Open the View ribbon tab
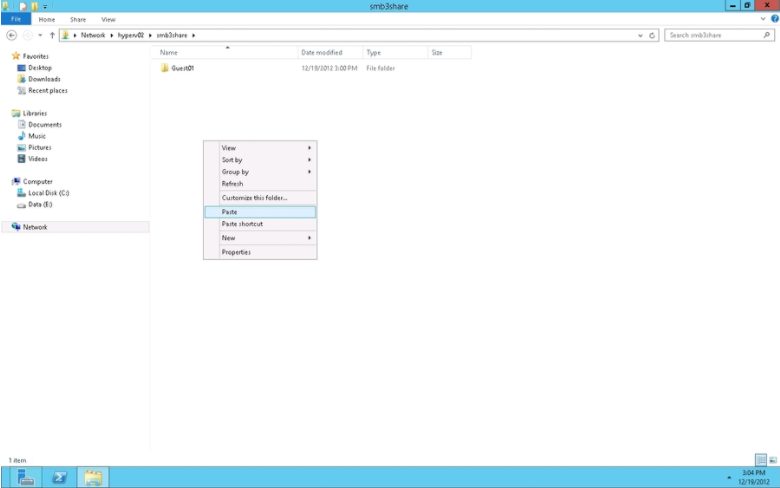This screenshot has width=780, height=488. [108, 19]
